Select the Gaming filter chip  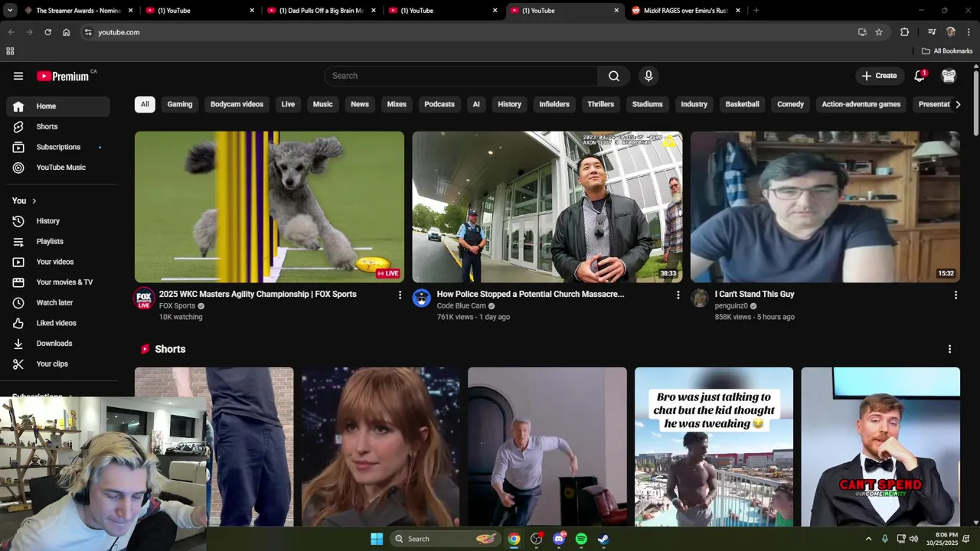pos(180,104)
